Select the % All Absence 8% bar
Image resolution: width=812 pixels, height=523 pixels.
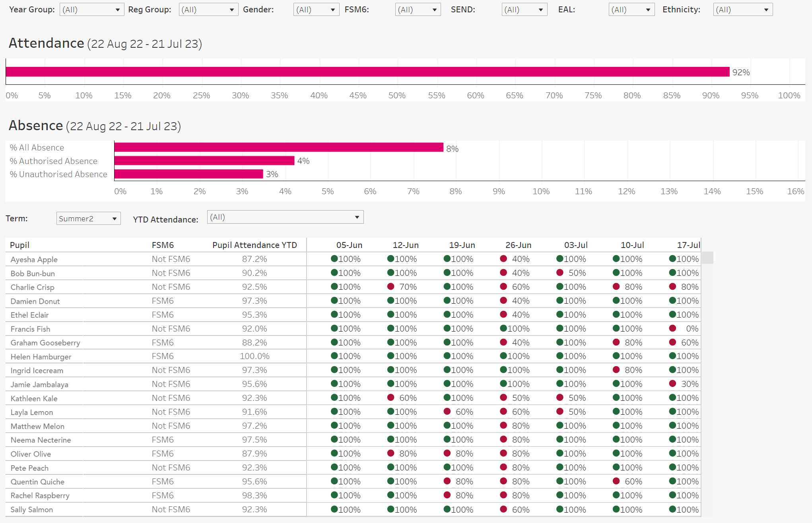tap(279, 147)
